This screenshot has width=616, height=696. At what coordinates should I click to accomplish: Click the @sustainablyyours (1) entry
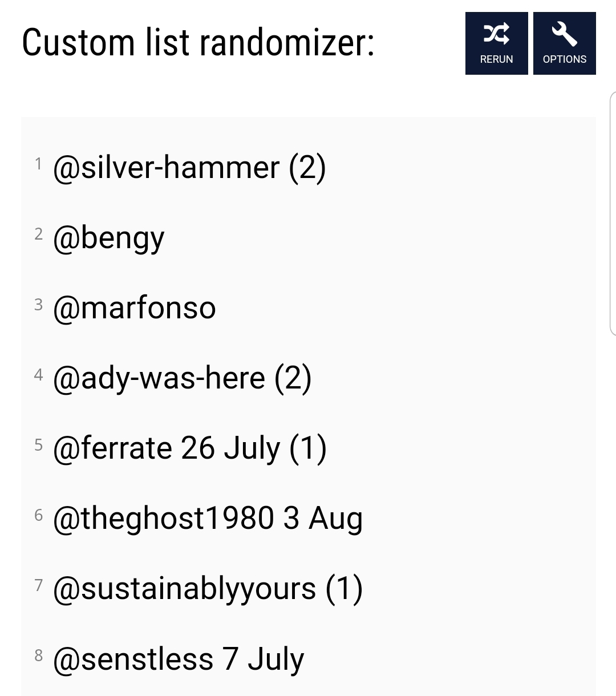(208, 589)
